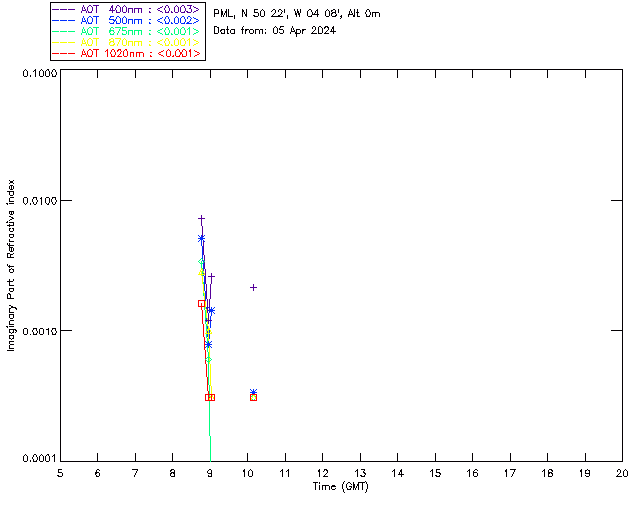Click the isolated purple plus marker near time 10

253,288
